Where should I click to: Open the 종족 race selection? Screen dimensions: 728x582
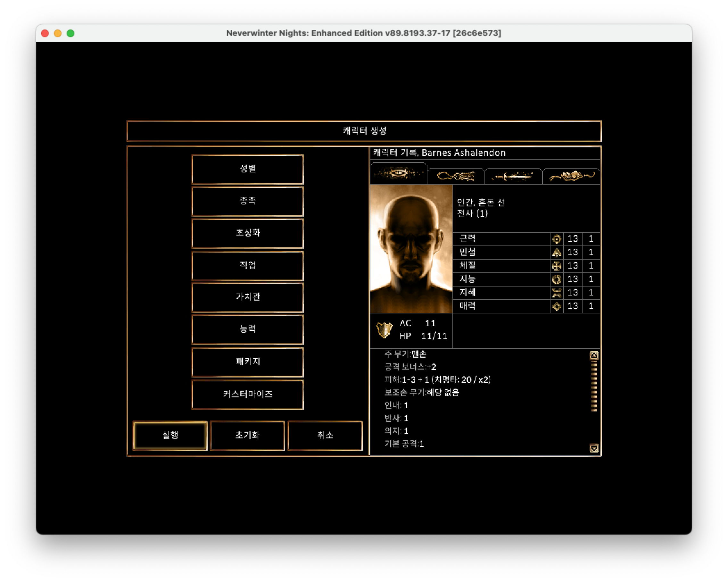click(x=247, y=201)
